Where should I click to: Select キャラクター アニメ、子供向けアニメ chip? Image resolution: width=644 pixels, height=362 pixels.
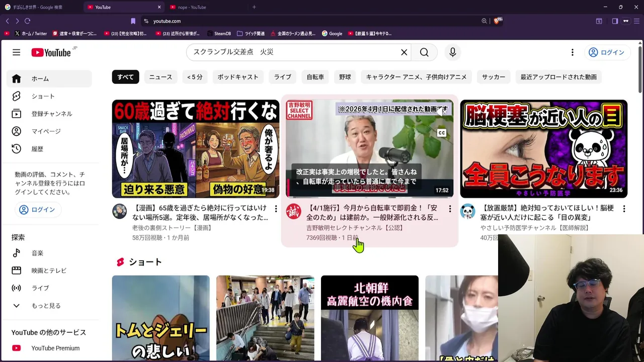[x=416, y=77]
